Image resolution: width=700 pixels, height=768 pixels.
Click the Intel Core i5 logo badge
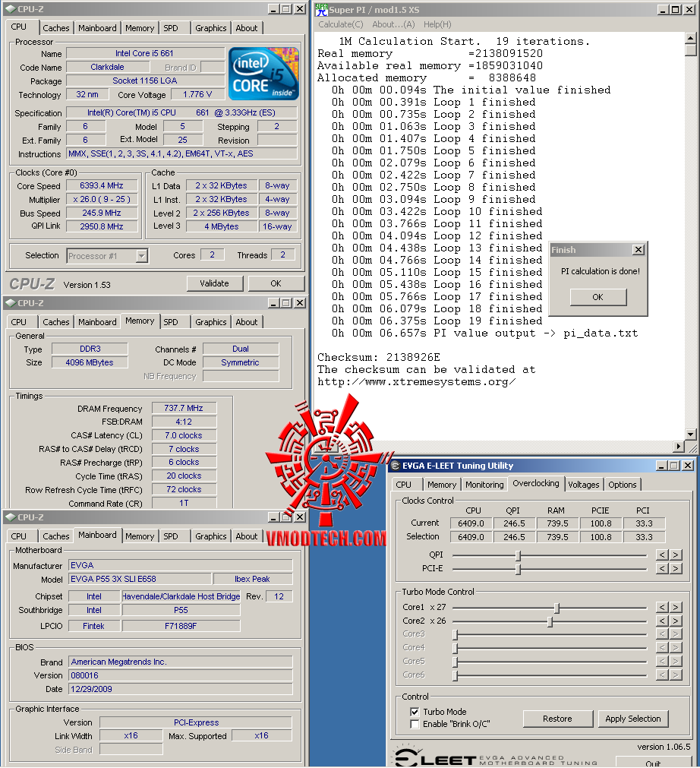(x=263, y=74)
